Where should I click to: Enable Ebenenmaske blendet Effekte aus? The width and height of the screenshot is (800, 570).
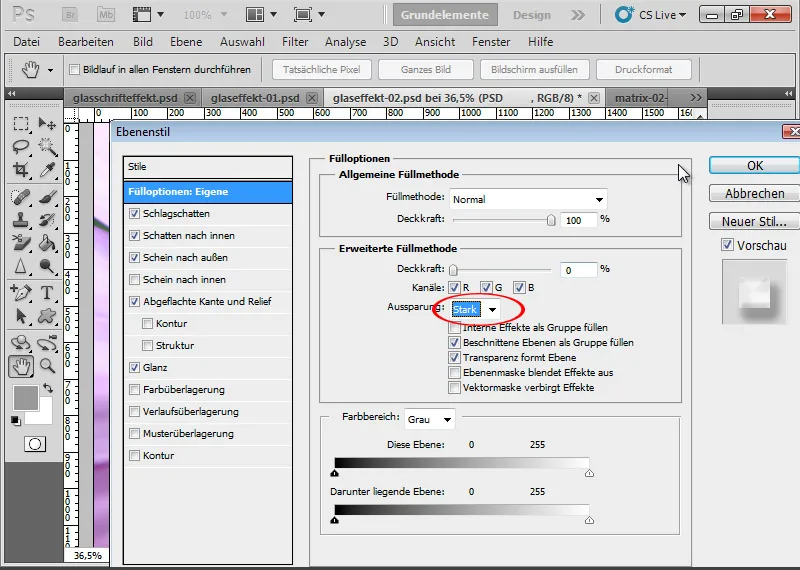454,373
